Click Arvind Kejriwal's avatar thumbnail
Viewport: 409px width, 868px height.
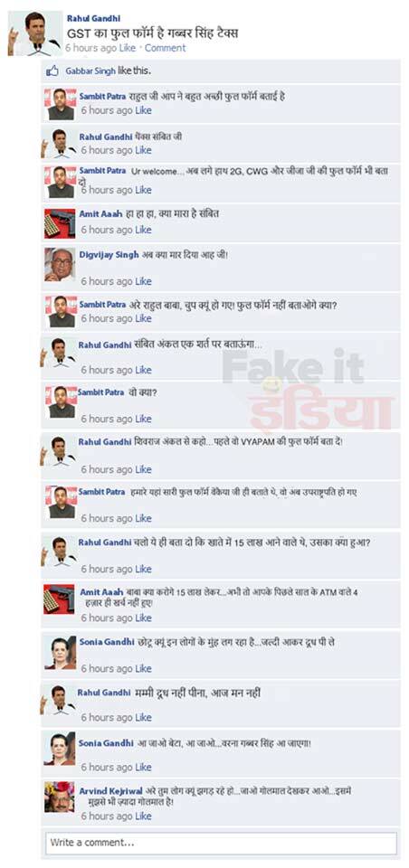(x=60, y=797)
